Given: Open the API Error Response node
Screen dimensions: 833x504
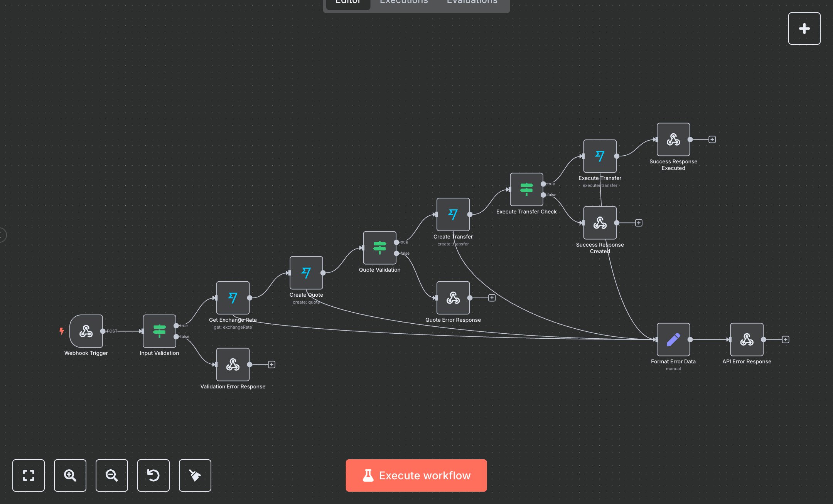Looking at the screenshot, I should pos(747,339).
